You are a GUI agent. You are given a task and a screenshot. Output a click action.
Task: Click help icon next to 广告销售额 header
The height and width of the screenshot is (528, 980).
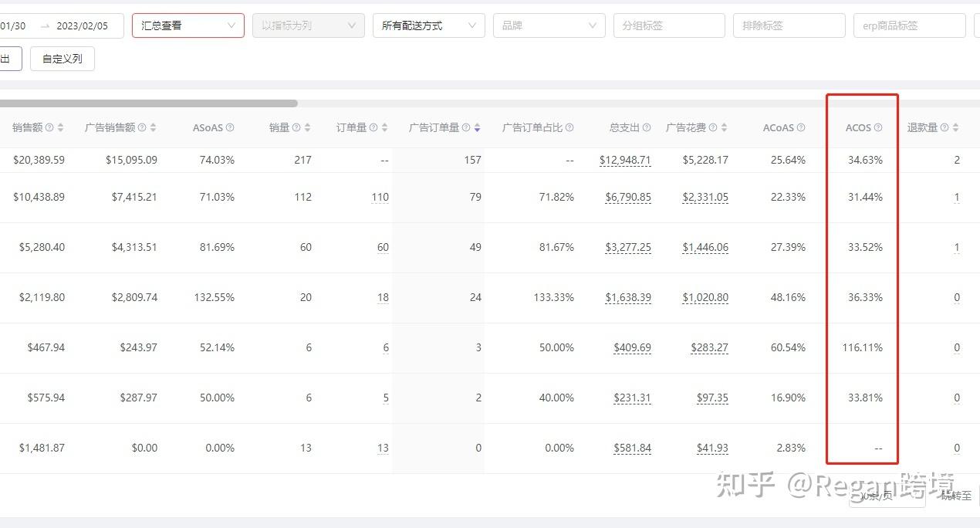tap(141, 128)
